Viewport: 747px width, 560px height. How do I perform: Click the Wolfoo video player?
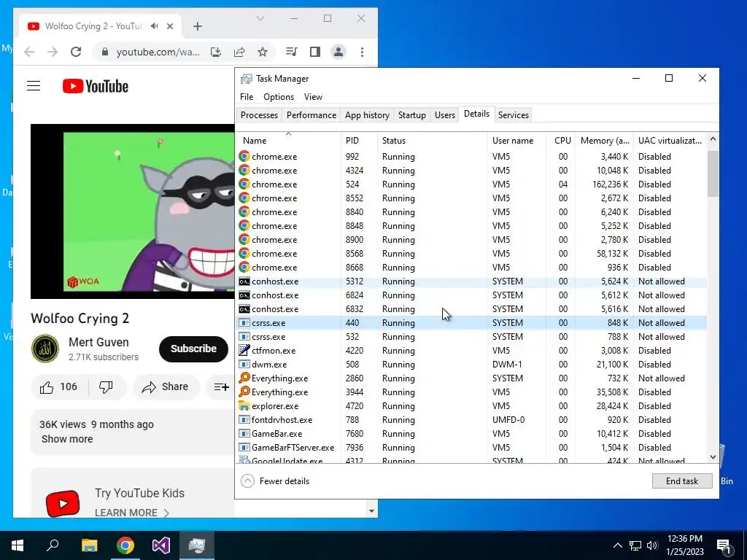pyautogui.click(x=133, y=211)
